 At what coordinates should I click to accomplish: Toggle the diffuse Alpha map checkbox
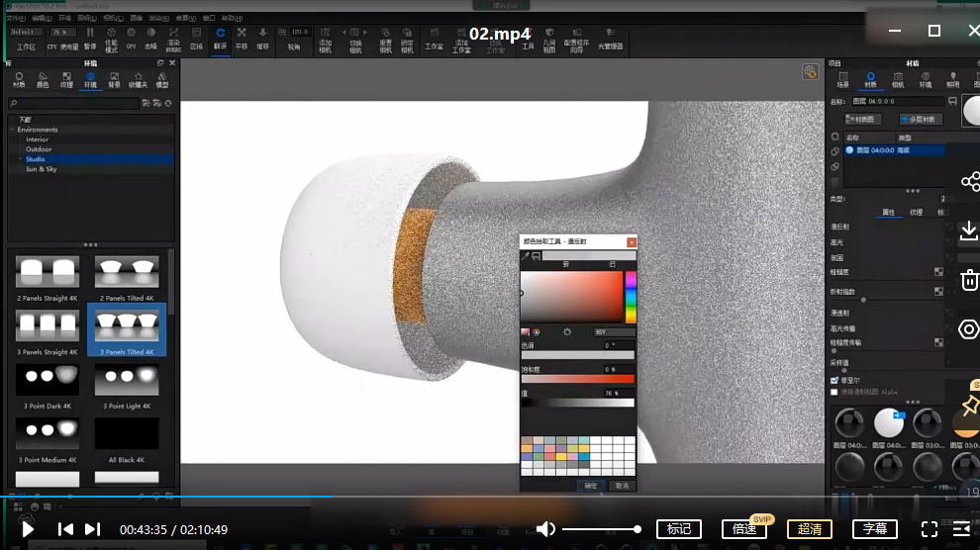click(x=834, y=392)
